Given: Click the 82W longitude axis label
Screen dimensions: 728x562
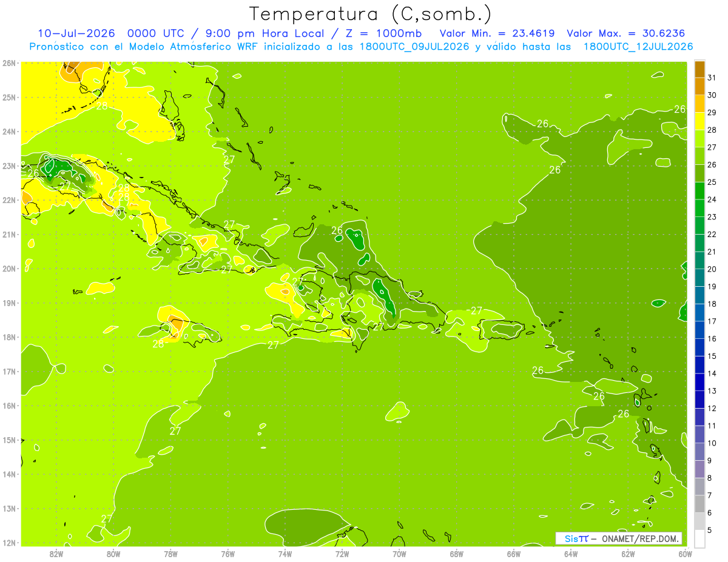Looking at the screenshot, I should [x=56, y=554].
